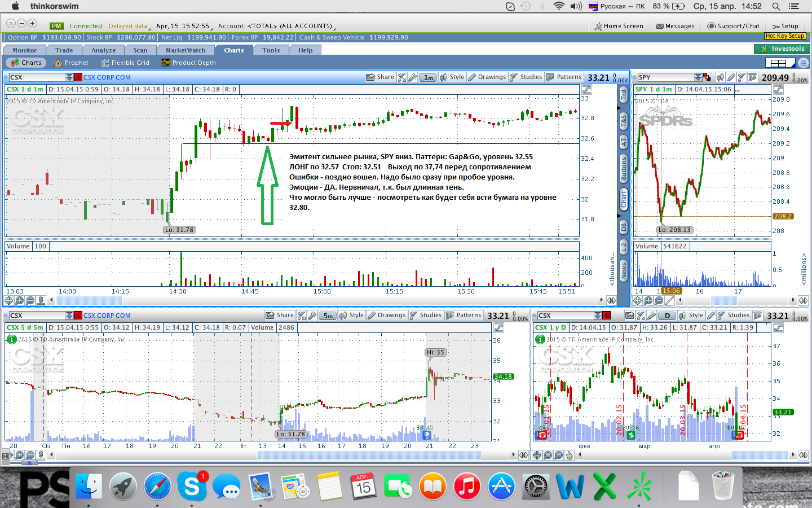This screenshot has width=812, height=508.
Task: Toggle the Buttons side panel button
Action: [624, 169]
